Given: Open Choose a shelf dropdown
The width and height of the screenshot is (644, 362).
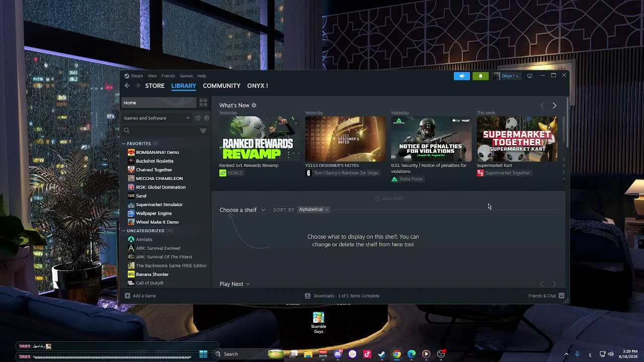Looking at the screenshot, I should pyautogui.click(x=242, y=210).
